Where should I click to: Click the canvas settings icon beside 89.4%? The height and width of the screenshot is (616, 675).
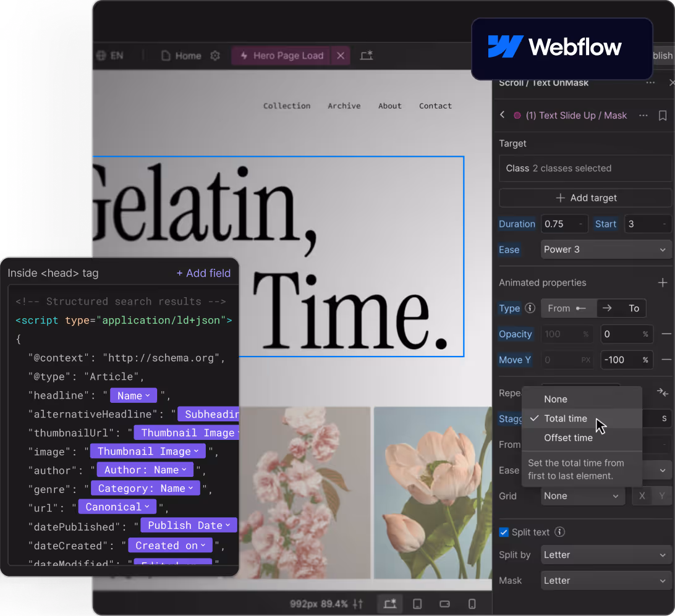point(358,604)
